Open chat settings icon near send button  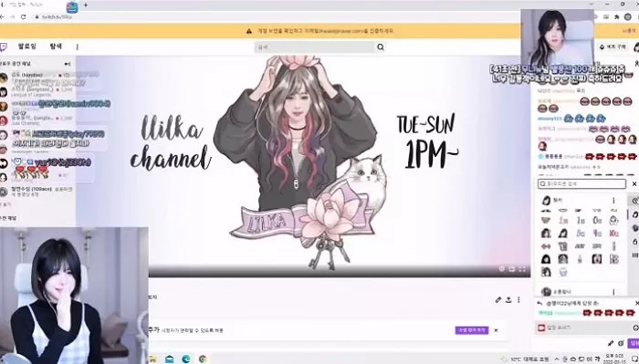(x=621, y=343)
